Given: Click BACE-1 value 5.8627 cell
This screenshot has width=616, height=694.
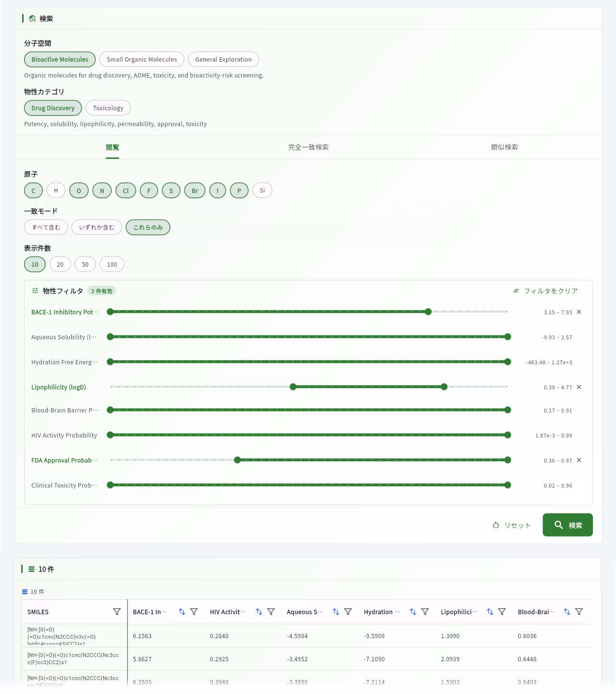Looking at the screenshot, I should (167, 659).
